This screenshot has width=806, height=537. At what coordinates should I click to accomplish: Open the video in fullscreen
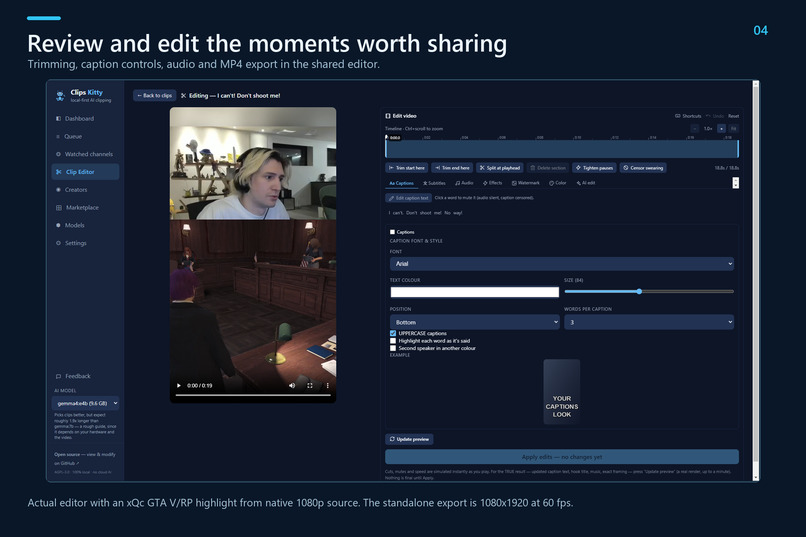pyautogui.click(x=309, y=385)
